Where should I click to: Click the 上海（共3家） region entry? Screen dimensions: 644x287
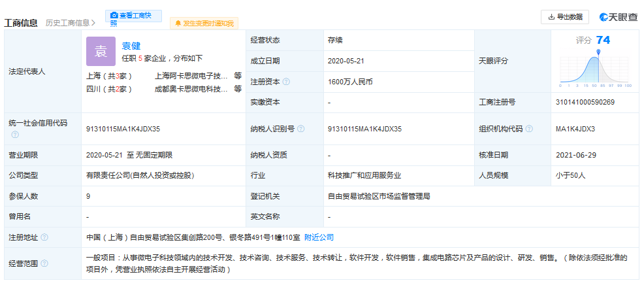(109, 76)
